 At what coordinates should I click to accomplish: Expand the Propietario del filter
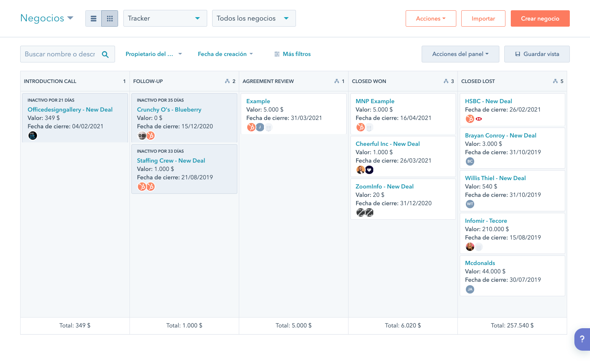(154, 54)
